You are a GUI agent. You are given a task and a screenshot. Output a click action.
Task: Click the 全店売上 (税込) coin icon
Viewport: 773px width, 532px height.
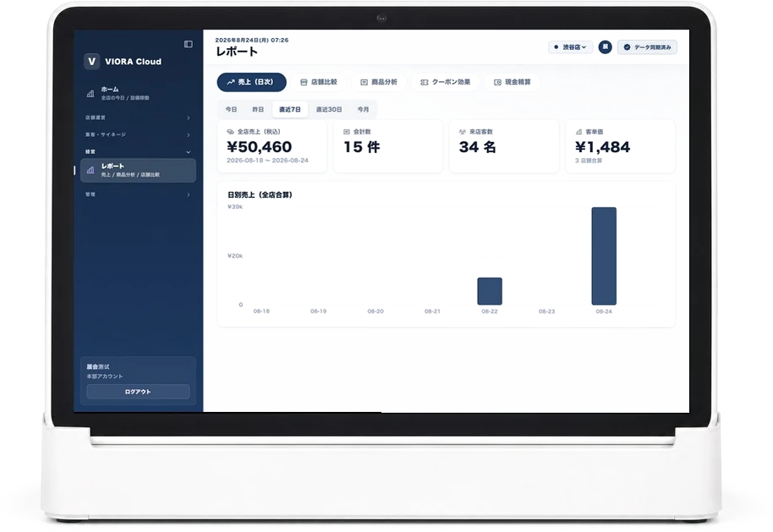(x=230, y=132)
